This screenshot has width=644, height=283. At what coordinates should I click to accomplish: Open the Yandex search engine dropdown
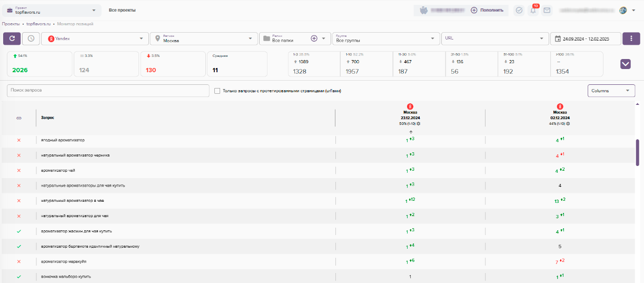(x=95, y=38)
